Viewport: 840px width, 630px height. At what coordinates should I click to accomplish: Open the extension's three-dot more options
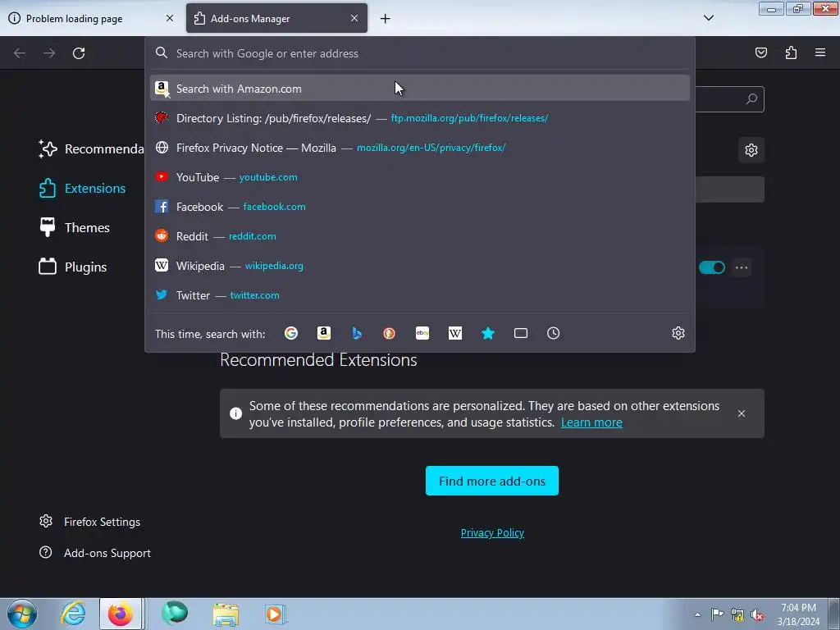[x=742, y=267]
